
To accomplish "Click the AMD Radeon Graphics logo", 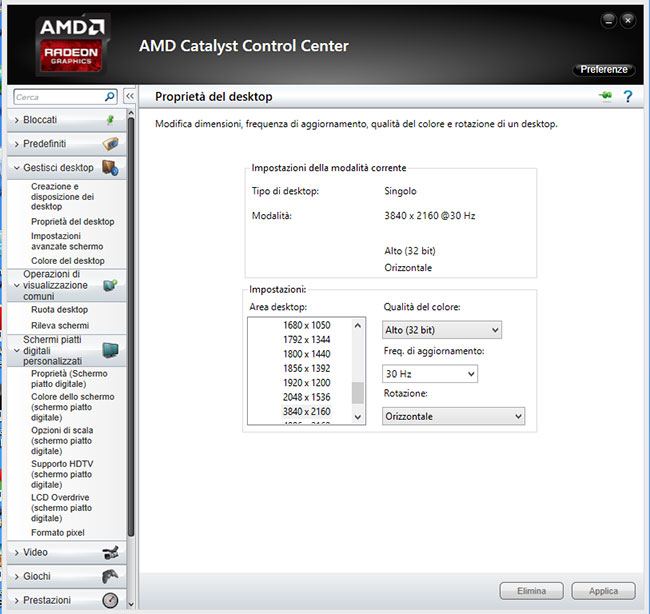I will coord(71,44).
